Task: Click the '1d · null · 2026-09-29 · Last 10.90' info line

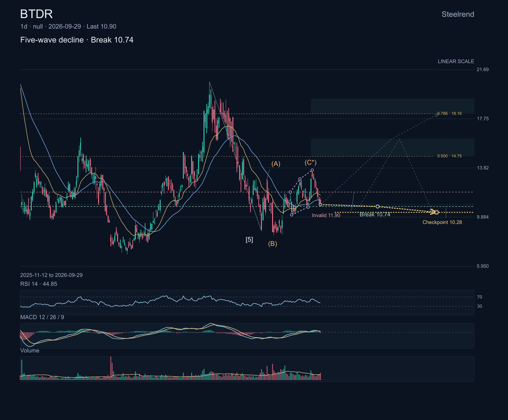Action: (68, 26)
